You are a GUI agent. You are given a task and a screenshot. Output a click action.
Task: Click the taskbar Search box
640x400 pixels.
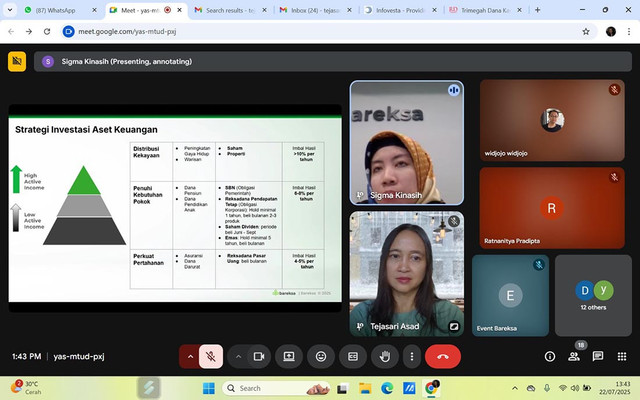[x=276, y=388]
